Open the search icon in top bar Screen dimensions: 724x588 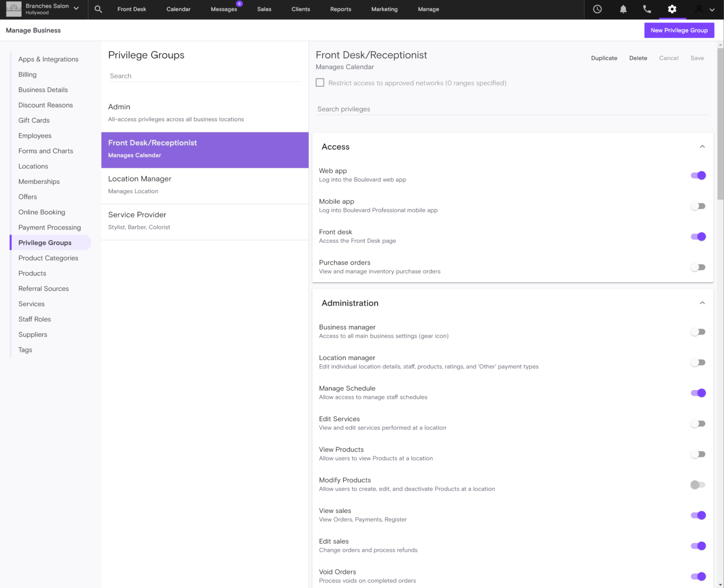(x=98, y=9)
